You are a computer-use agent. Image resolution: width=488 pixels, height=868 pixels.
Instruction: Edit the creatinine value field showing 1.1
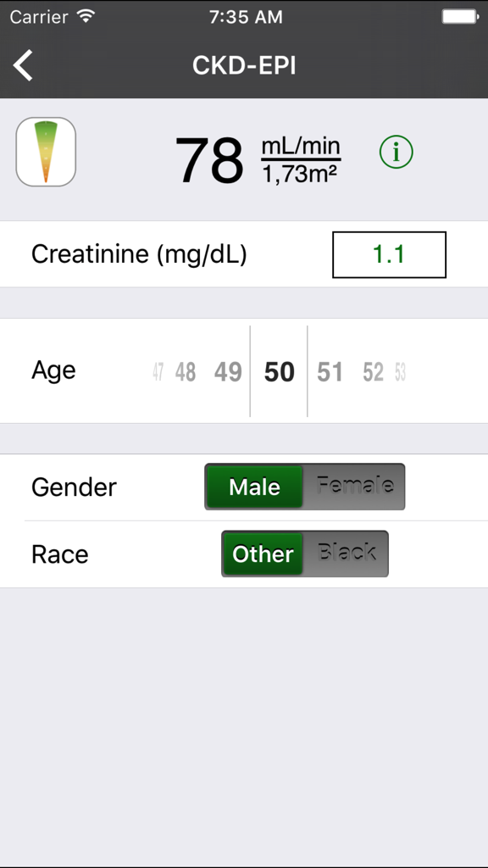click(x=389, y=254)
